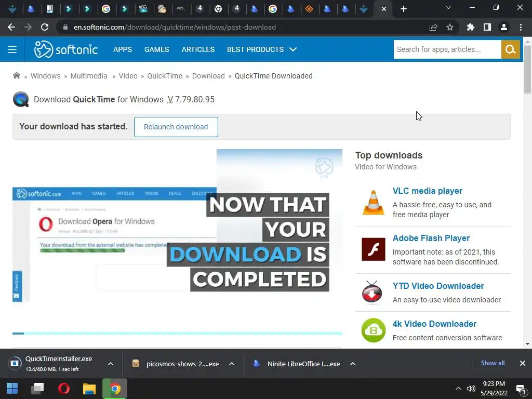Screen dimensions: 532x399
Task: Open the Apps menu
Action: [123, 49]
